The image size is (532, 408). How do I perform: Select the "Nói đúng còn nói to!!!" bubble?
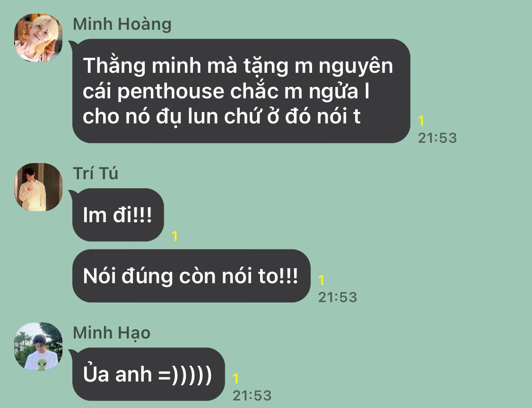[x=192, y=276]
